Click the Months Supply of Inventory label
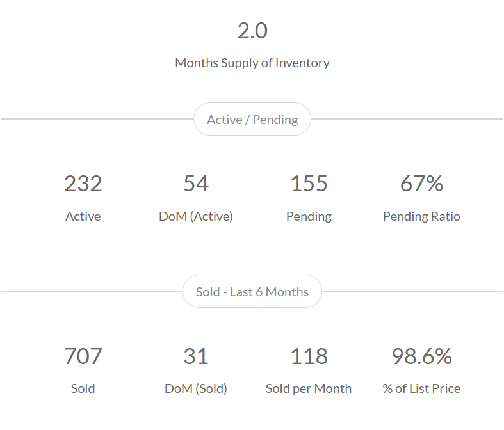504x430 pixels. click(x=252, y=63)
